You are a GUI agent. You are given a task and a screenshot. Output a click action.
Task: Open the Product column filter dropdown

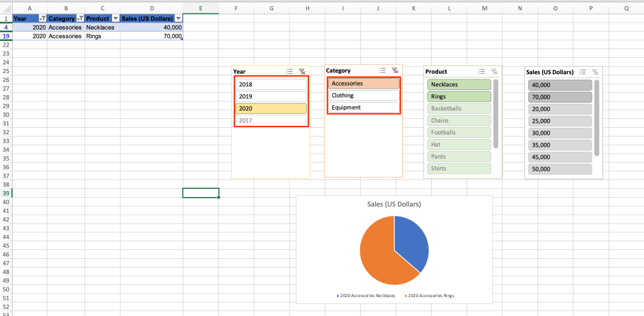(x=116, y=18)
